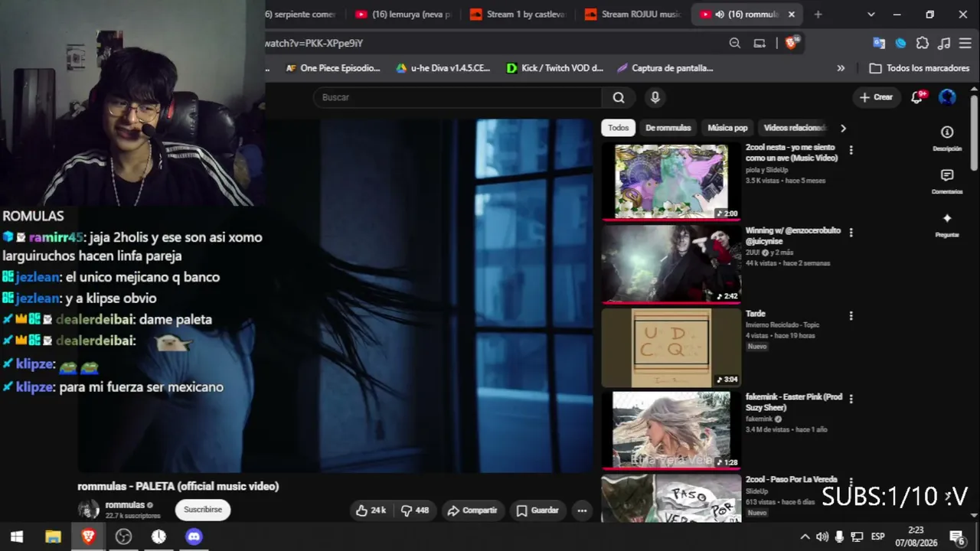Image resolution: width=980 pixels, height=551 pixels.
Task: Click the Brave Shields lion icon
Action: [791, 43]
